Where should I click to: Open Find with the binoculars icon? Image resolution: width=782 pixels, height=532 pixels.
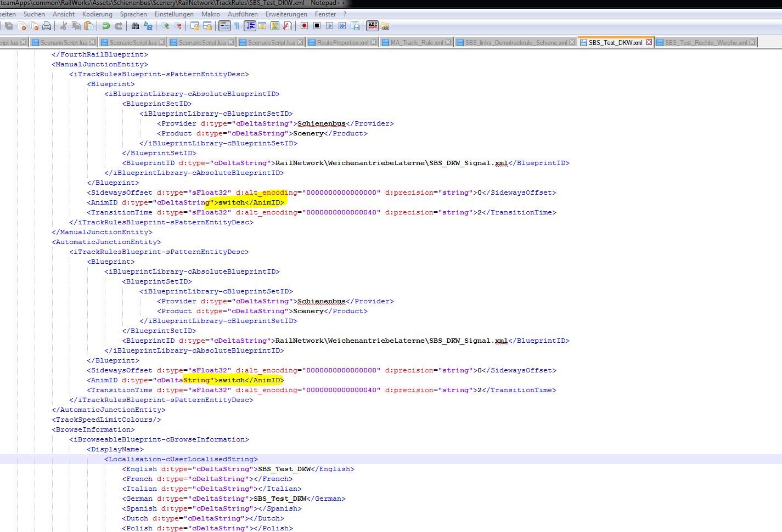[x=136, y=26]
